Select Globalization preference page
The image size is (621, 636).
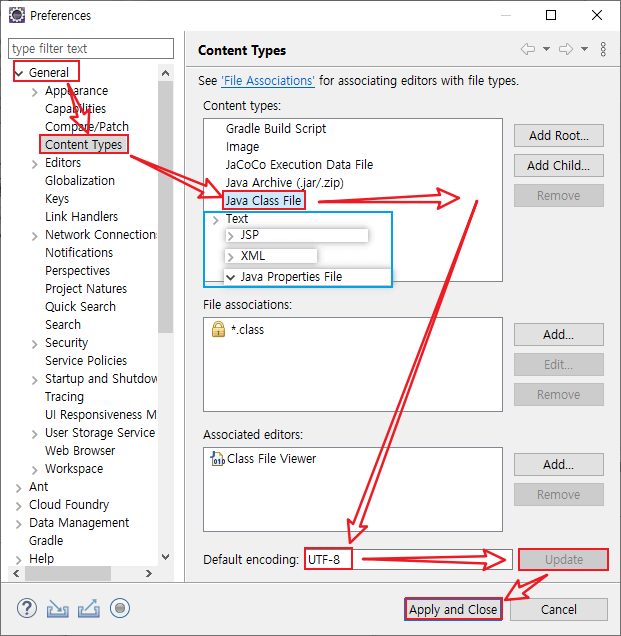tap(80, 180)
